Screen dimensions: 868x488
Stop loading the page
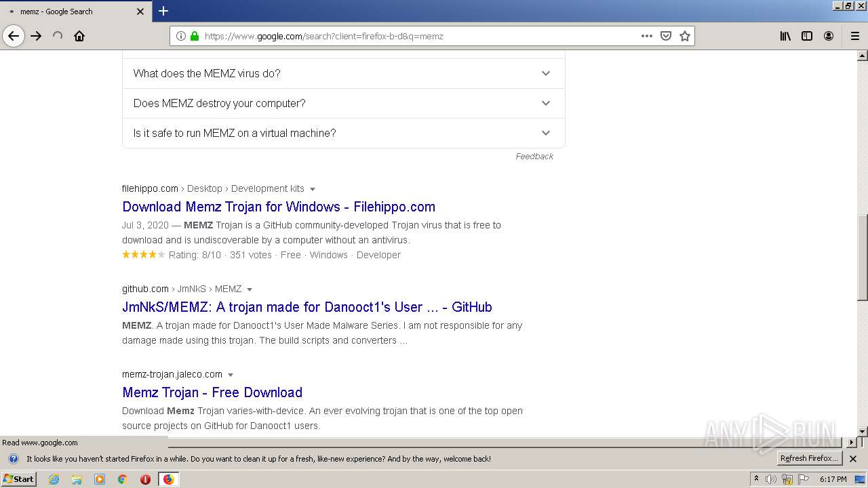coord(58,36)
